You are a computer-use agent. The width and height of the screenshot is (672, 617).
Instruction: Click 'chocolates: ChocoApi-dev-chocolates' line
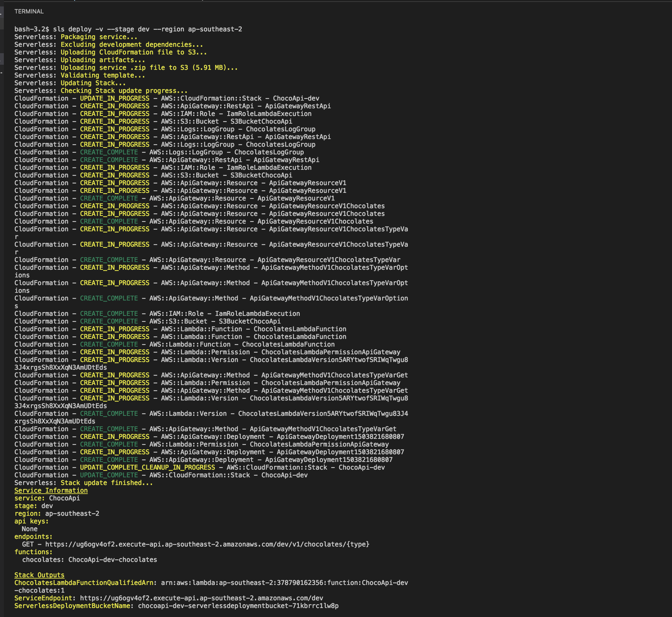(89, 559)
